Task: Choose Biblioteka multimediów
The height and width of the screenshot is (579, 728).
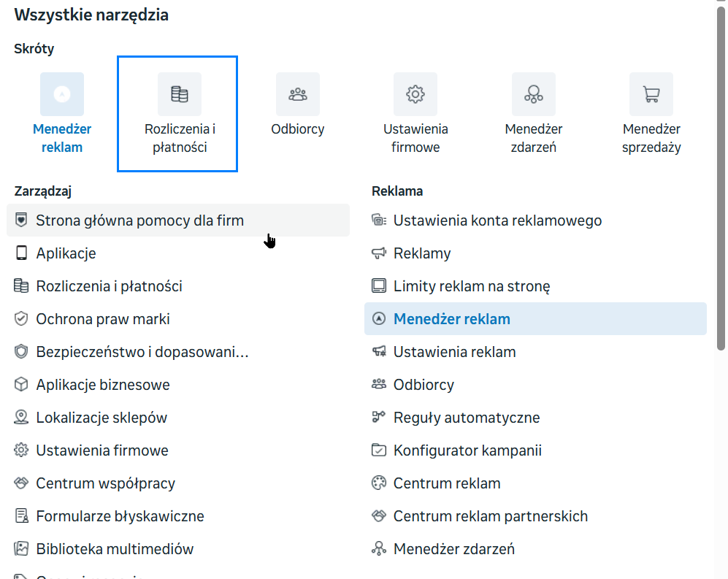Action: (x=115, y=549)
